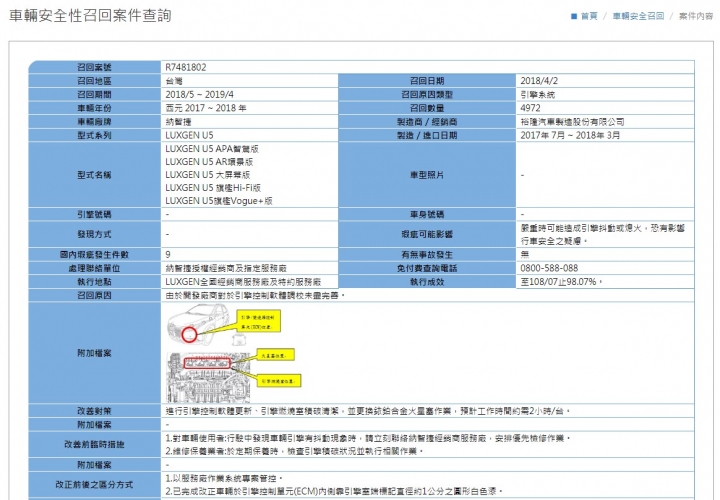
Task: Click the 瑕疵可能影響 label cell
Action: coord(427,234)
